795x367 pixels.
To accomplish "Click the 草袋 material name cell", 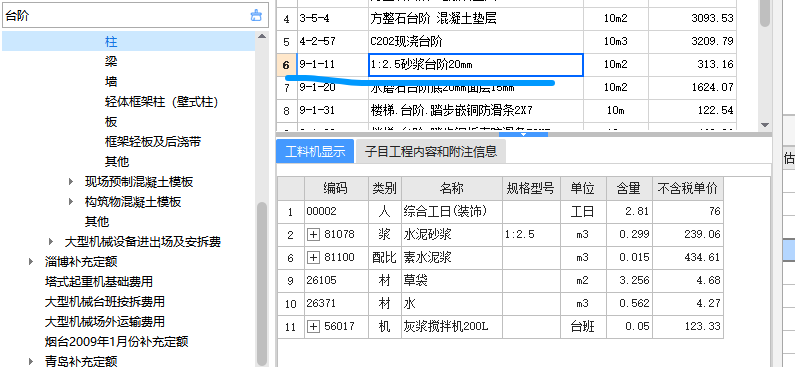I will [x=452, y=280].
